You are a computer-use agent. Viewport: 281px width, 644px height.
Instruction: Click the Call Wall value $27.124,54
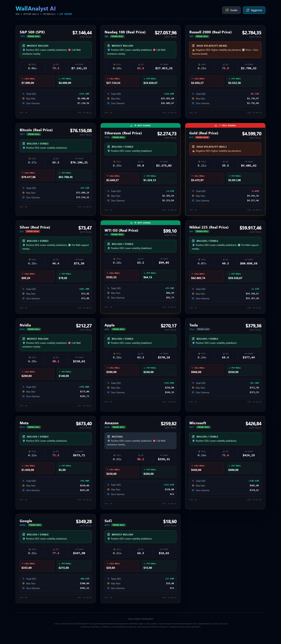(113, 83)
